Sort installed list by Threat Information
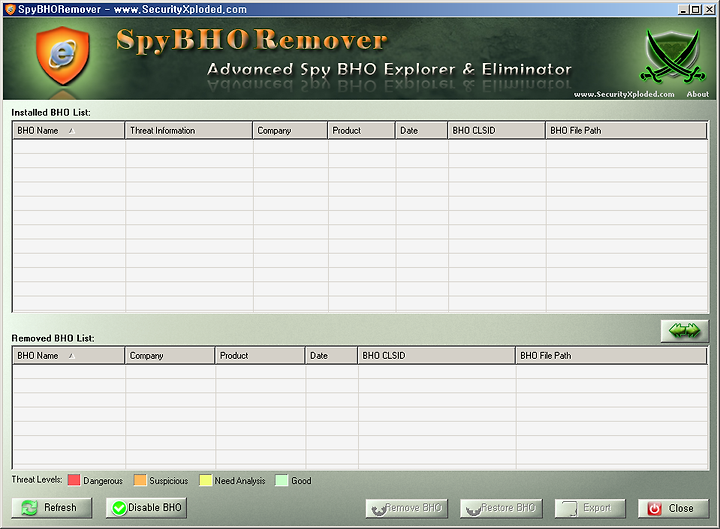The width and height of the screenshot is (720, 529). coord(189,130)
